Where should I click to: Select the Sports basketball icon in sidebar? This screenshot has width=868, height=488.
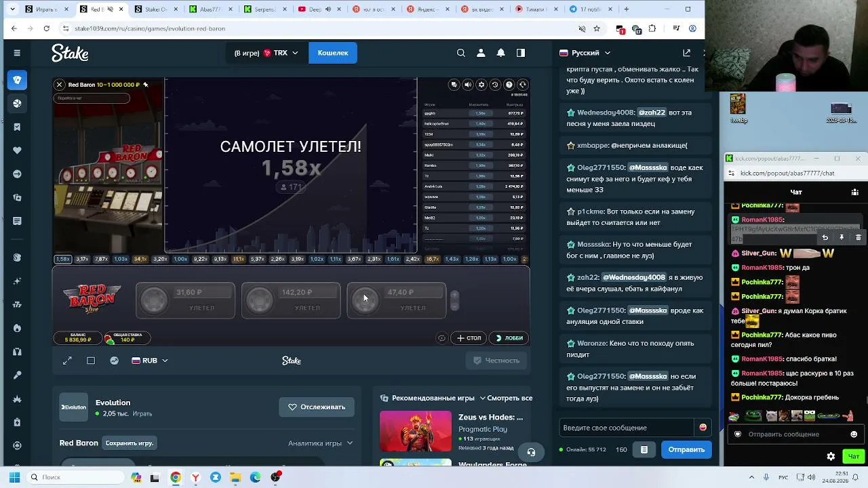point(17,104)
